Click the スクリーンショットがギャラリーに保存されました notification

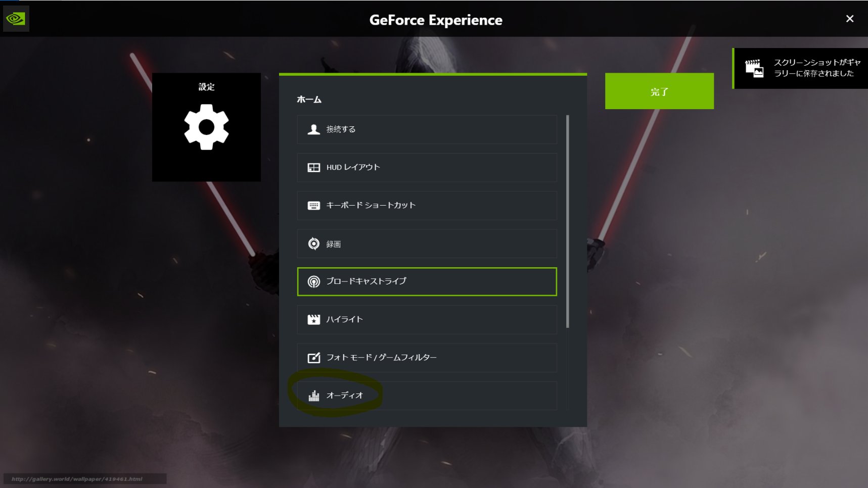click(801, 68)
